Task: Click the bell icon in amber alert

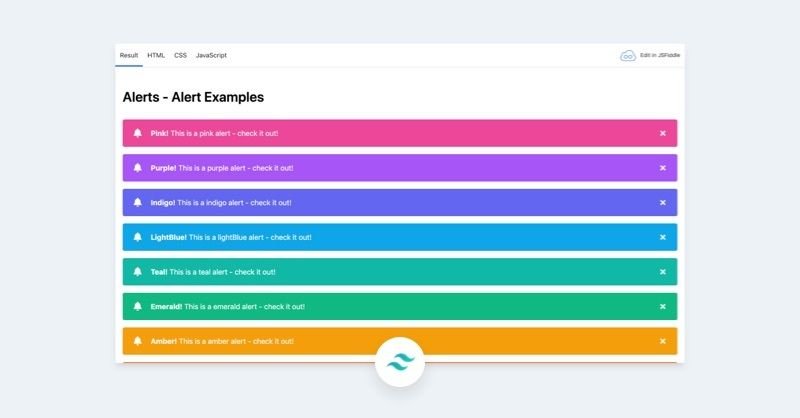Action: (x=138, y=341)
